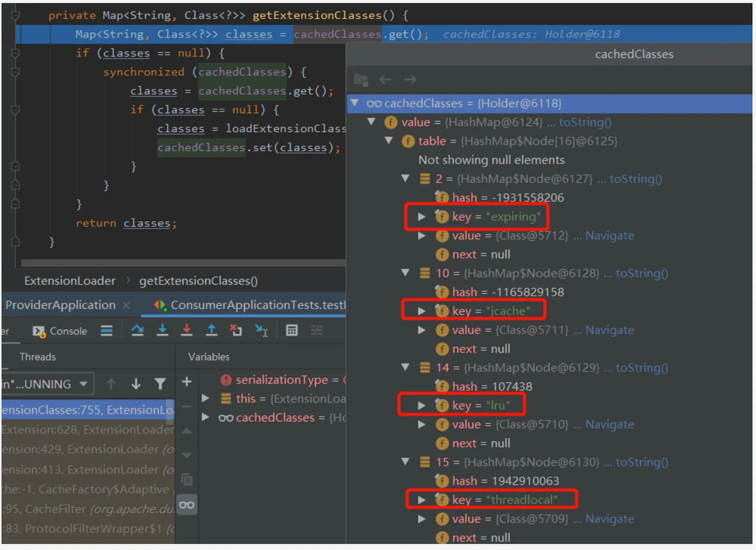Image resolution: width=756 pixels, height=550 pixels.
Task: Click the ExtensionLoader breadcrumb
Action: [x=70, y=281]
